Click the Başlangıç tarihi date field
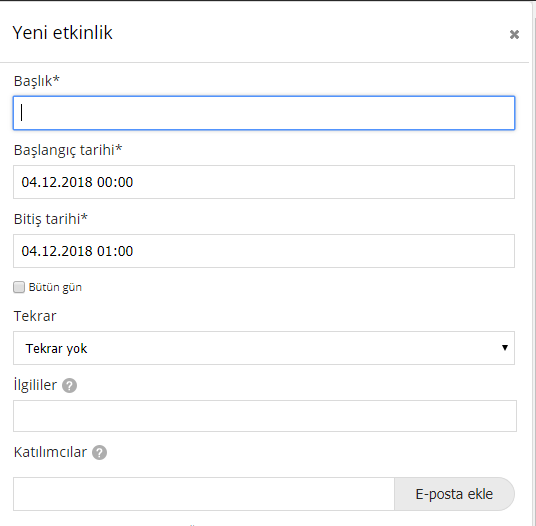Image resolution: width=536 pixels, height=526 pixels. (264, 182)
